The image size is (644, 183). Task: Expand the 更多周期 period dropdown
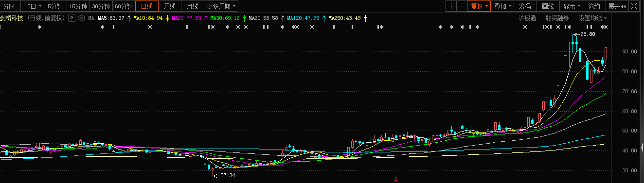coord(221,6)
